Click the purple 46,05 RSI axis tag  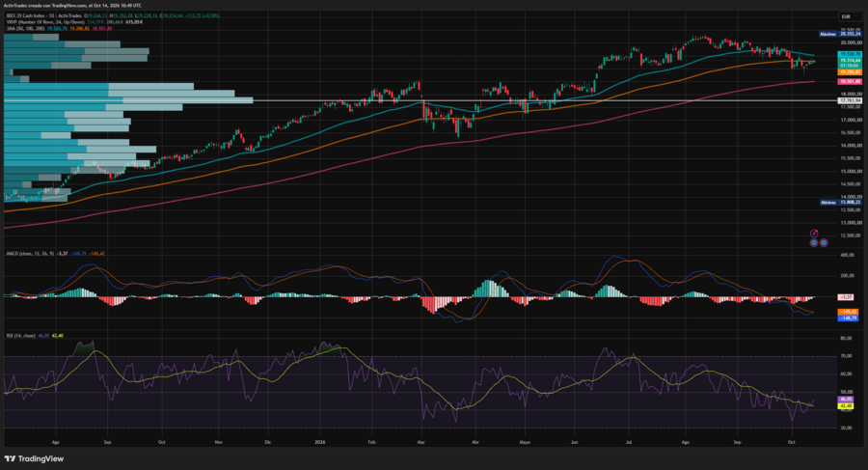846,399
